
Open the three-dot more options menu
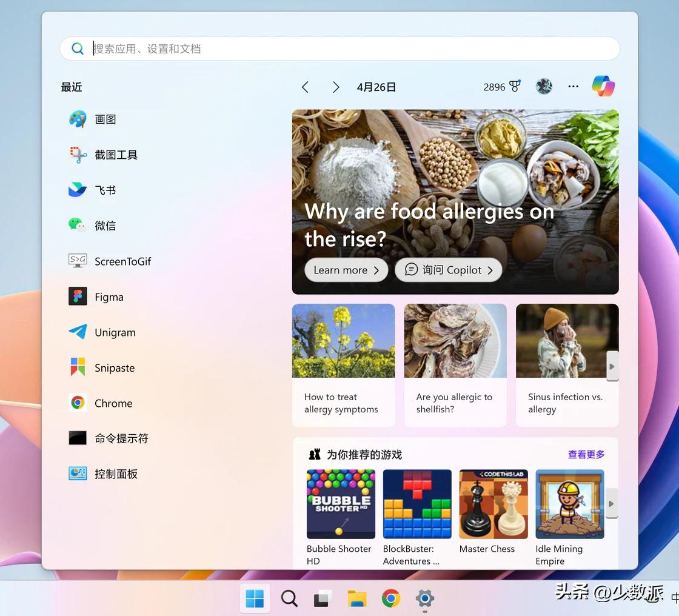point(573,86)
